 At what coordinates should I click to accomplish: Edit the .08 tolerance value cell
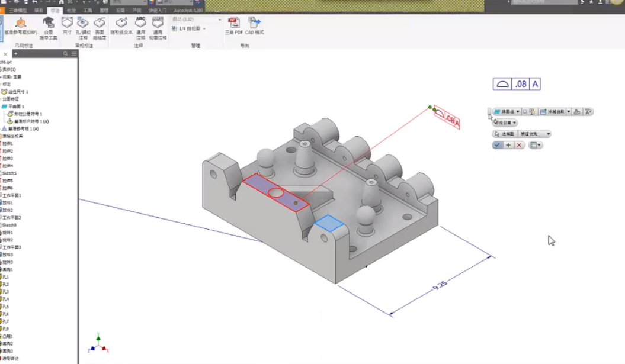[521, 84]
